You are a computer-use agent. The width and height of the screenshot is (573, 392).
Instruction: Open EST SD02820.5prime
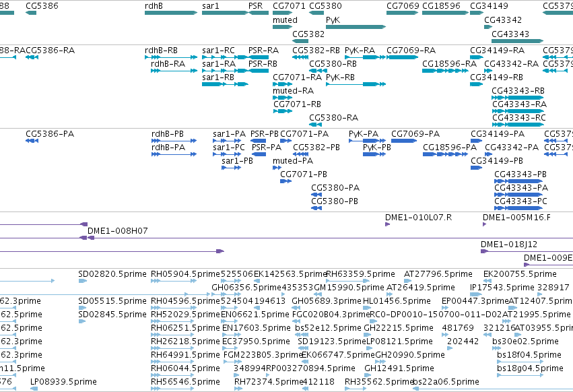point(112,274)
